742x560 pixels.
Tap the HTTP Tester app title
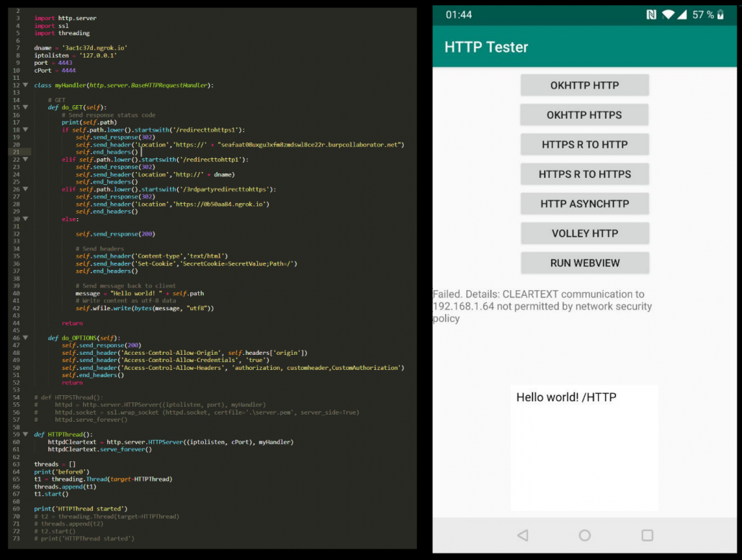(x=486, y=47)
